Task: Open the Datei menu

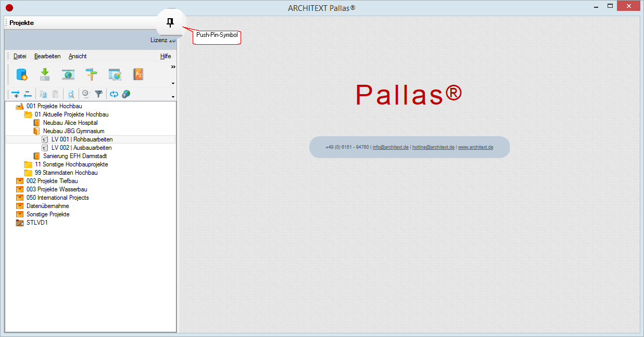Action: (20, 56)
